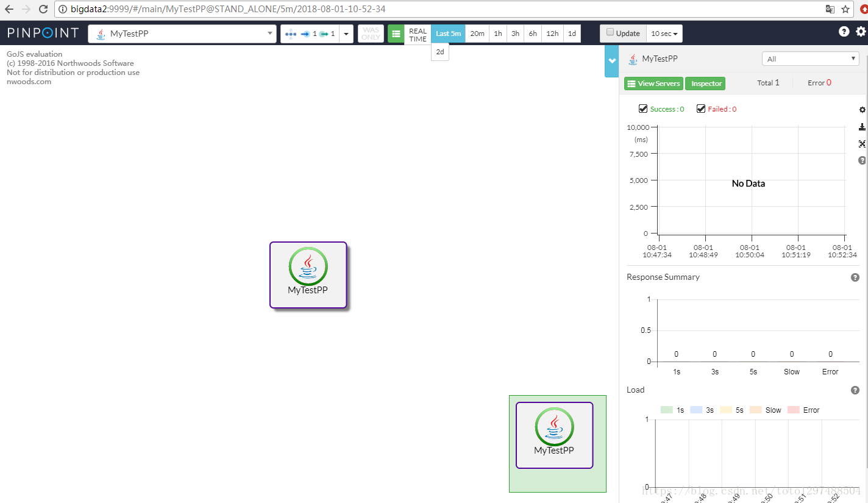This screenshot has height=503, width=868.
Task: Open the Inspector button
Action: click(706, 84)
